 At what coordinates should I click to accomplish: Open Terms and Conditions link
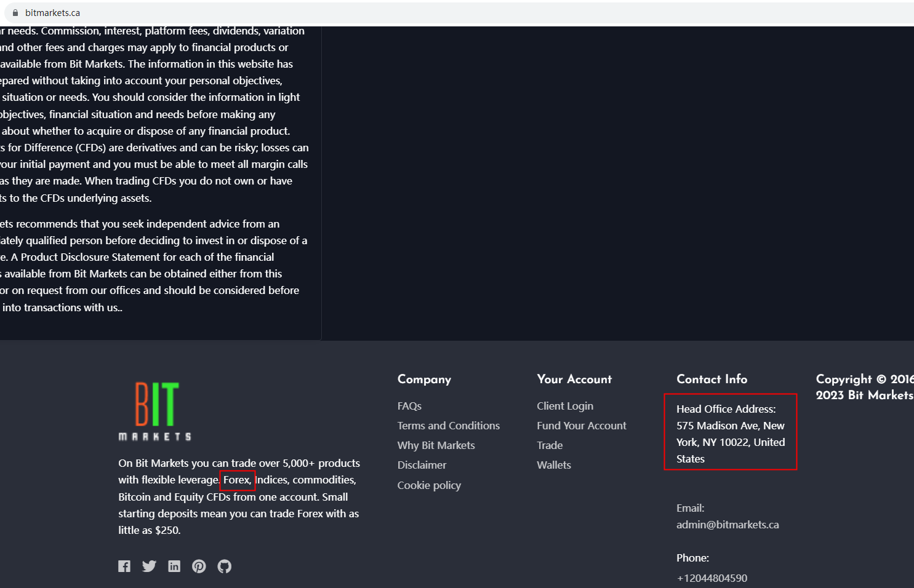coord(449,426)
